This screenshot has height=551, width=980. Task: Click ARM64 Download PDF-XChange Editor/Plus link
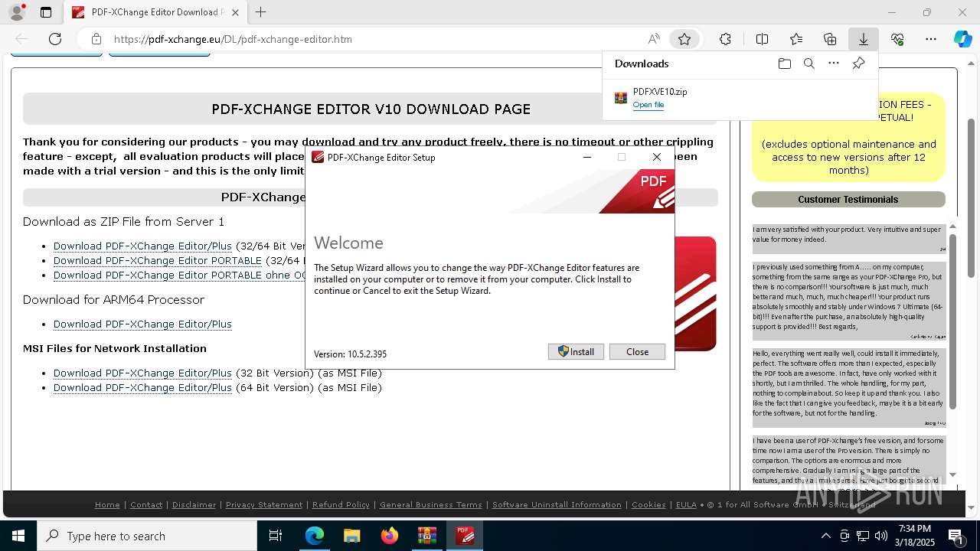[x=142, y=324]
